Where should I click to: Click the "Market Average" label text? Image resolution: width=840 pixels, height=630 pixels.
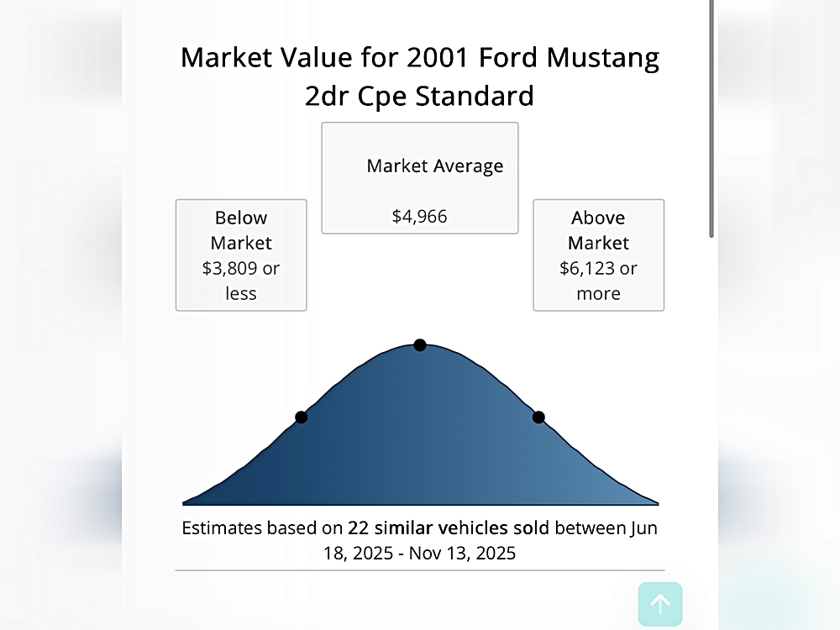click(434, 166)
